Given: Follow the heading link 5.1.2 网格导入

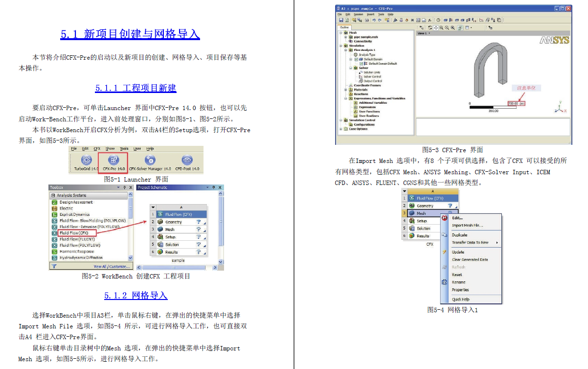Looking at the screenshot, I should 136,296.
